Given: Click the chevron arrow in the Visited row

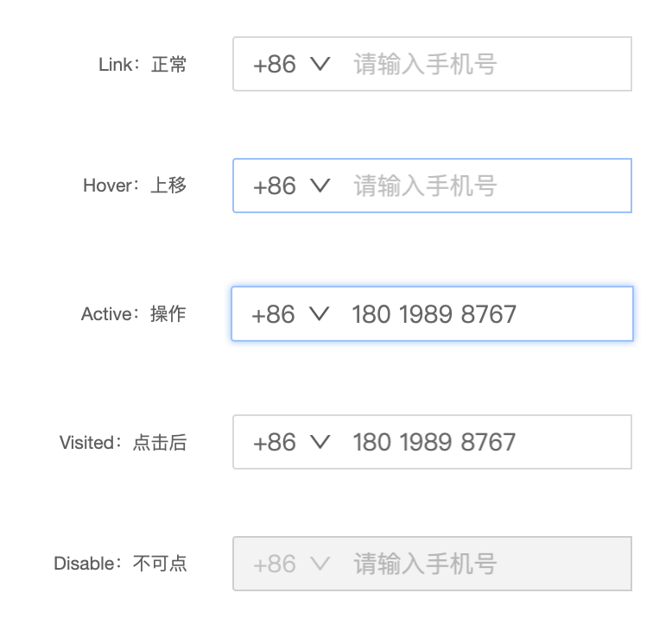Looking at the screenshot, I should coord(320,442).
